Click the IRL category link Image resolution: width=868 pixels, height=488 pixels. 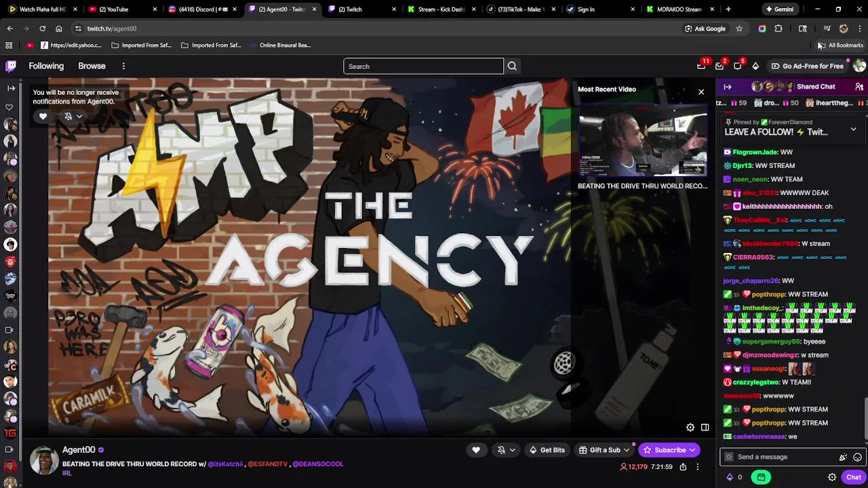coord(66,473)
